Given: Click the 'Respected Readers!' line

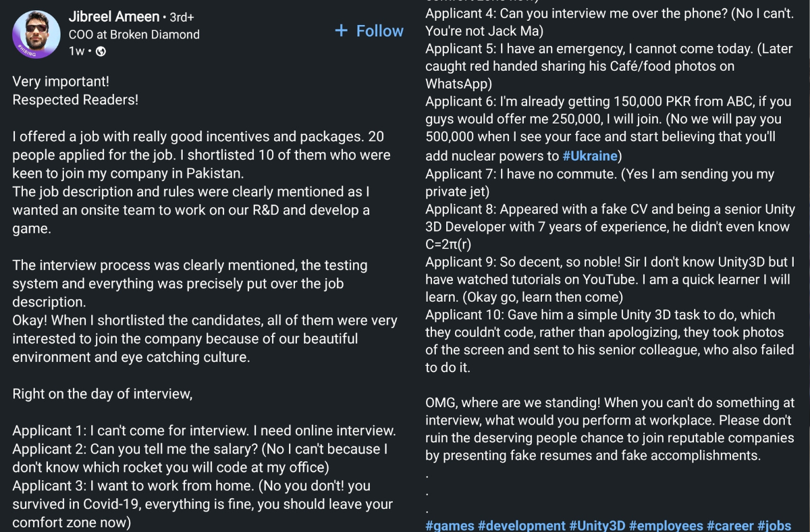Looking at the screenshot, I should [x=75, y=100].
